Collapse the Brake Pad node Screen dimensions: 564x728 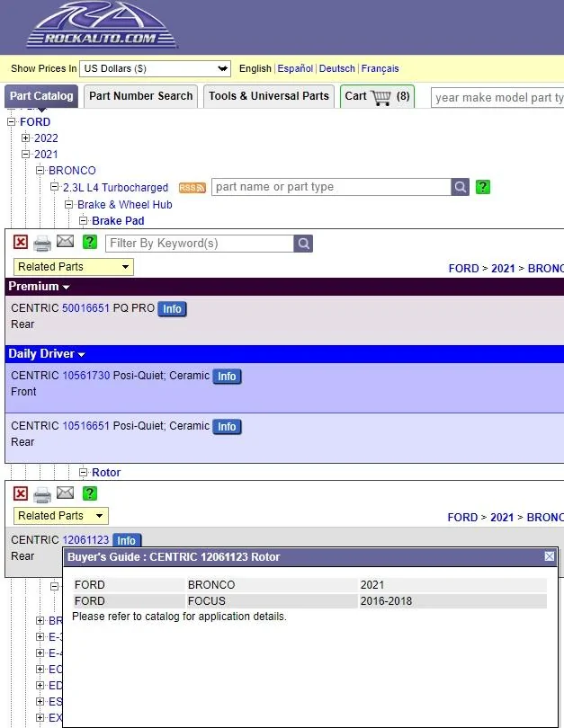84,220
